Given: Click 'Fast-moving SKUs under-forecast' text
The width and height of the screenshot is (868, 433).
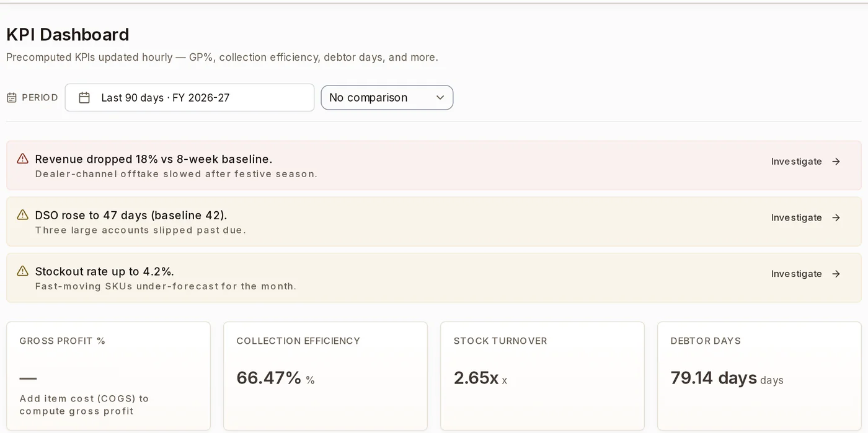Looking at the screenshot, I should point(166,286).
